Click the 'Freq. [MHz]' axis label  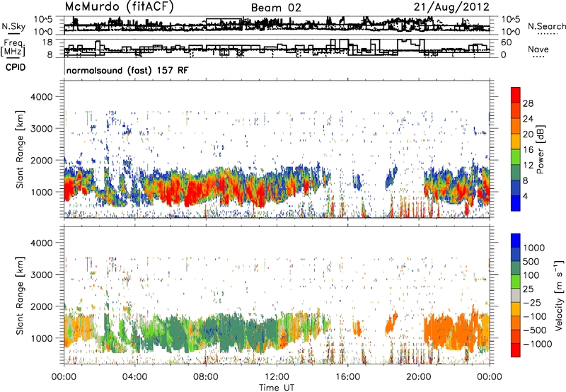[x=13, y=49]
